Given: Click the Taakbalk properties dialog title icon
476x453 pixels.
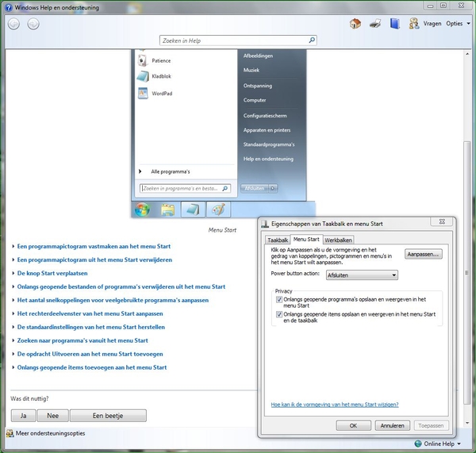Looking at the screenshot, I should pos(265,224).
